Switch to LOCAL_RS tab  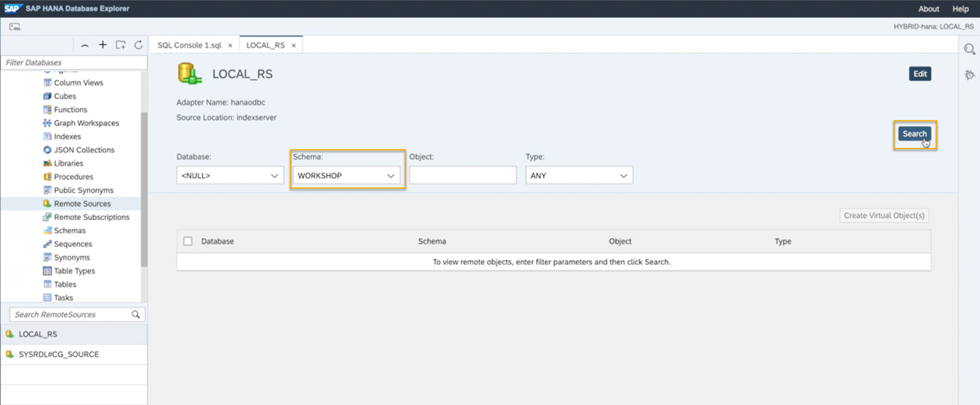coord(266,46)
